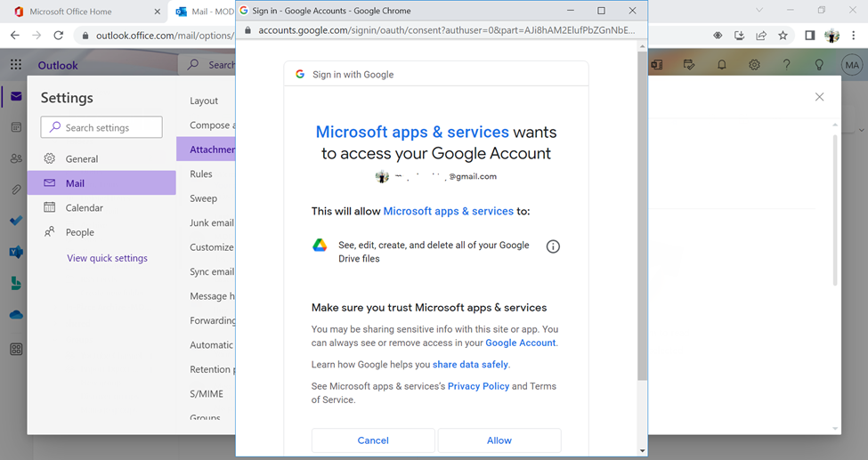Viewport: 868px width, 460px height.
Task: Click Microsoft apps & services heading link
Action: [412, 132]
